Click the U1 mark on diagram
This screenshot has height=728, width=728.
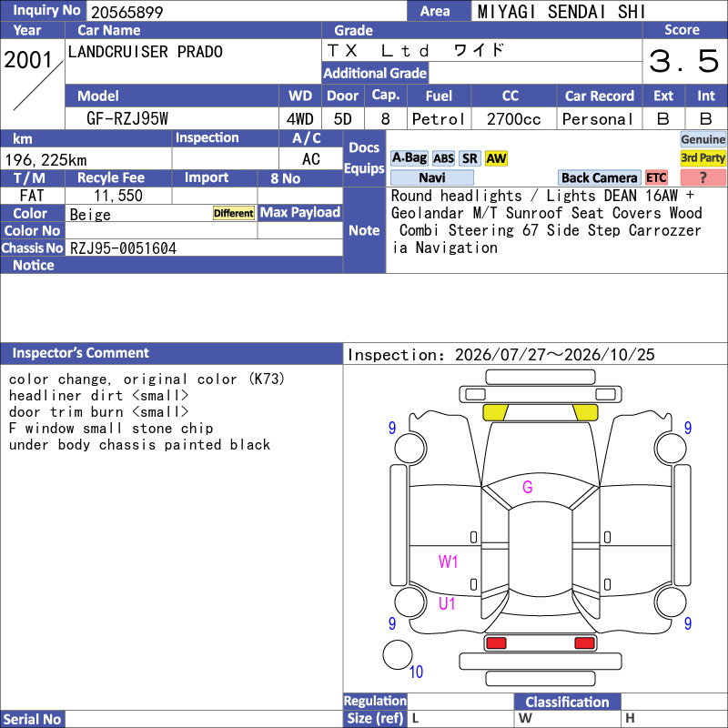coord(447,603)
